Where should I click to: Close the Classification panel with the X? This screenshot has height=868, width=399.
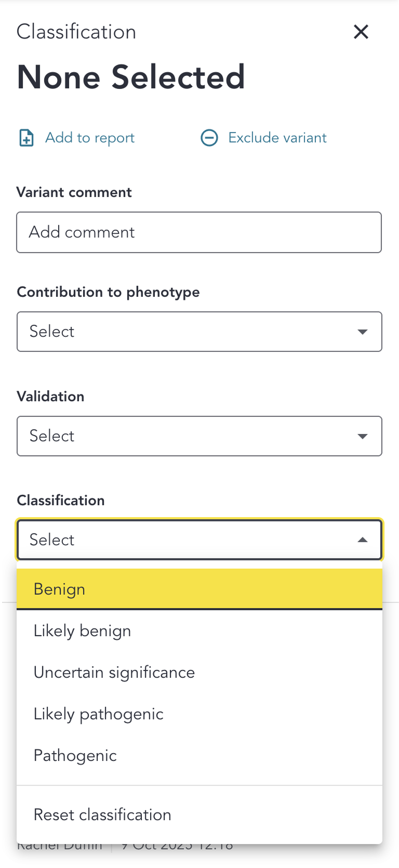coord(361,32)
